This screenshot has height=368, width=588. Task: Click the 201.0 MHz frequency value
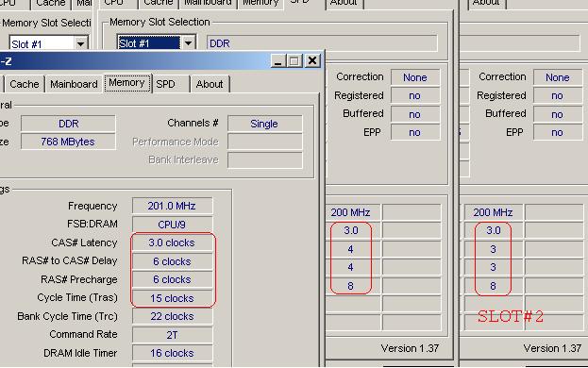pyautogui.click(x=172, y=206)
